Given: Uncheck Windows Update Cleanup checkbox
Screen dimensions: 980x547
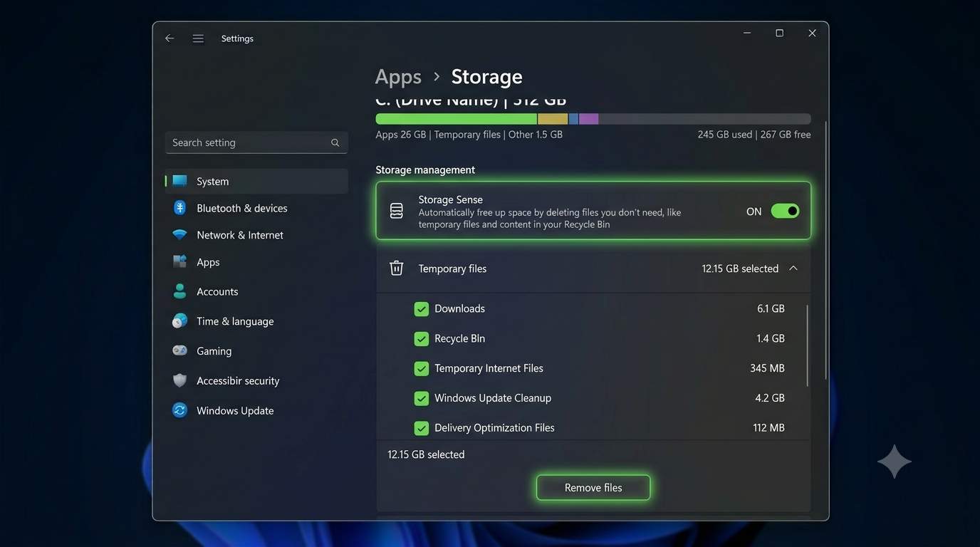Looking at the screenshot, I should coord(422,399).
